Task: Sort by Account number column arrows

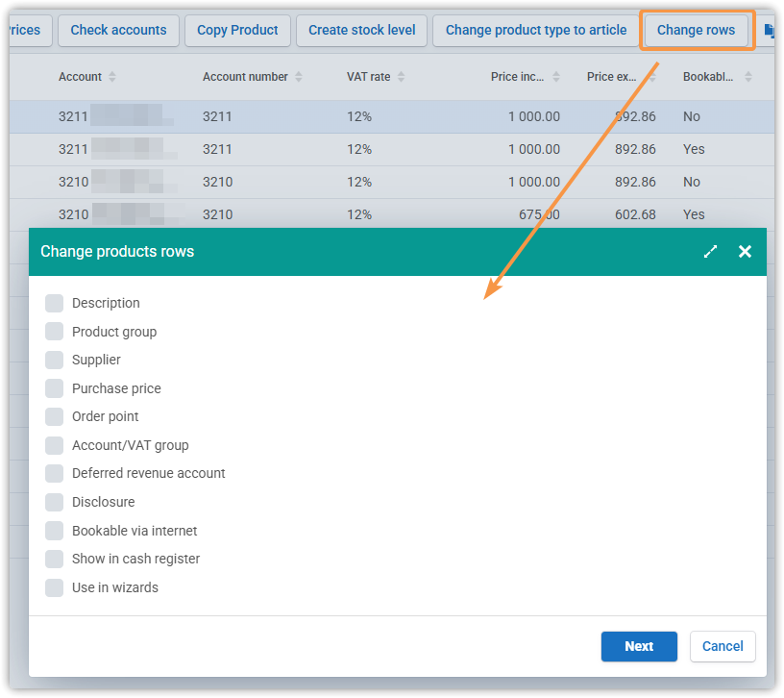Action: [299, 77]
